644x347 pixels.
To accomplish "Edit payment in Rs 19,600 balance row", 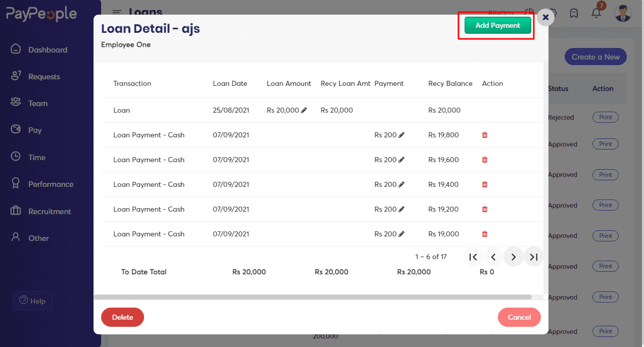I will 401,160.
